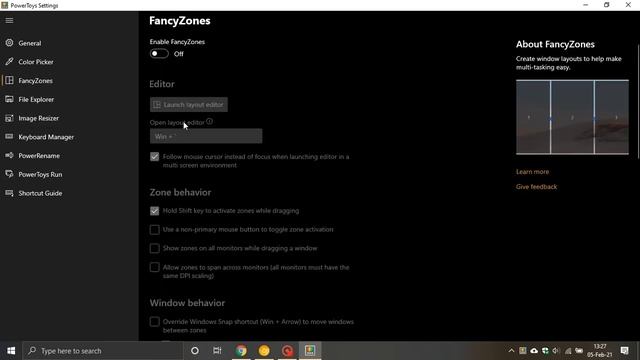Image resolution: width=640 pixels, height=360 pixels.
Task: Click the PowerToys Run sidebar icon
Action: click(x=9, y=174)
